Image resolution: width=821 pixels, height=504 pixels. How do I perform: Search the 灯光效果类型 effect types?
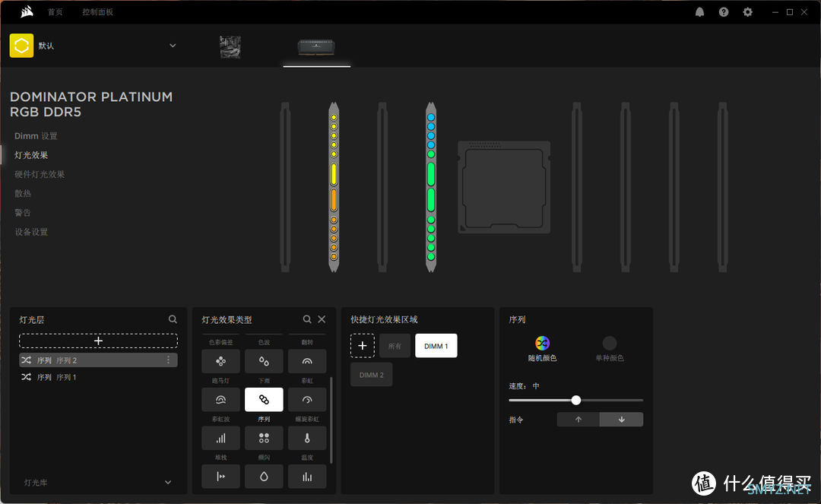[307, 319]
